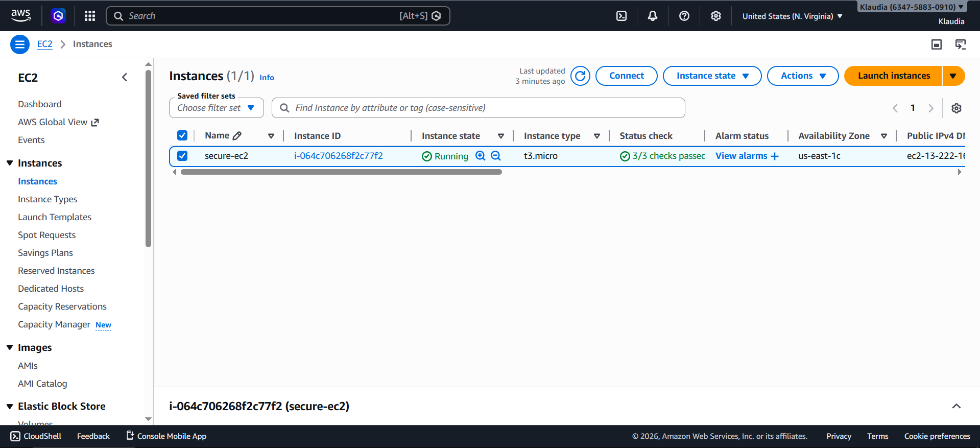Open Launch Templates in sidebar
The height and width of the screenshot is (448, 980).
tap(55, 217)
